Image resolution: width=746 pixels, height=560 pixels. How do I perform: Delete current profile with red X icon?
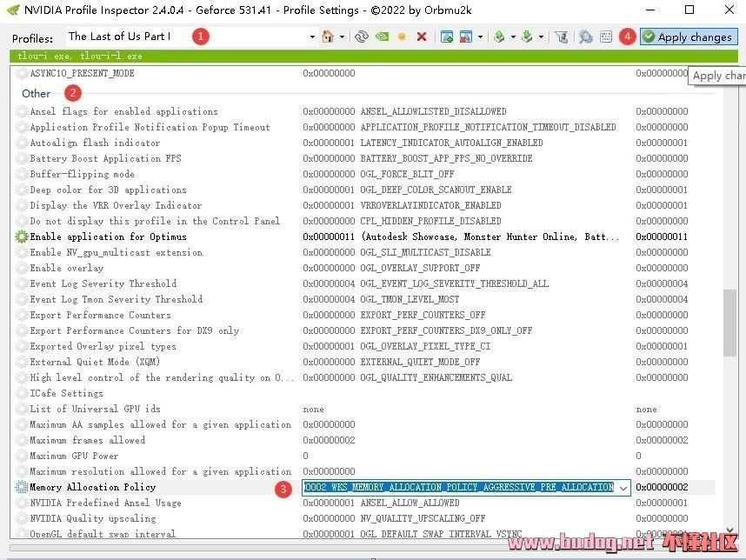click(422, 37)
